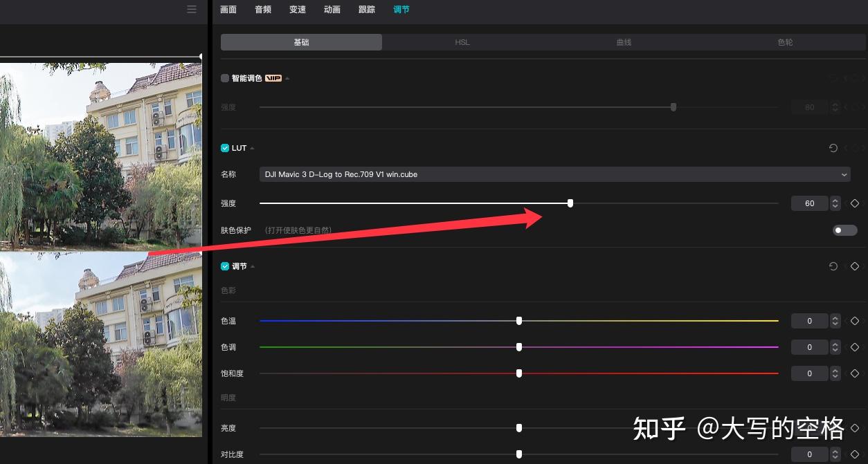Switch to the HSL tab
Image resolution: width=868 pixels, height=464 pixels.
click(x=462, y=41)
